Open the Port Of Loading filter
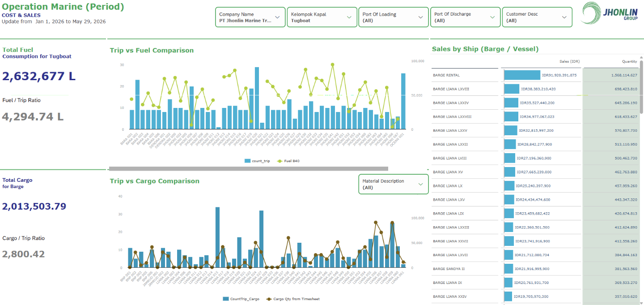The width and height of the screenshot is (644, 305). coord(394,17)
